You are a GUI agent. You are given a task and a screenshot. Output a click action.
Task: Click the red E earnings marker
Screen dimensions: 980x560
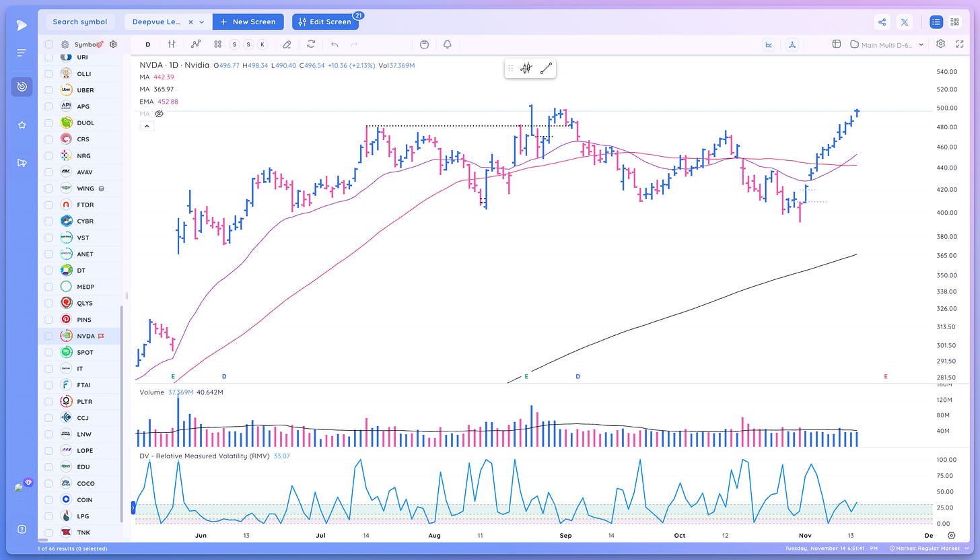886,377
